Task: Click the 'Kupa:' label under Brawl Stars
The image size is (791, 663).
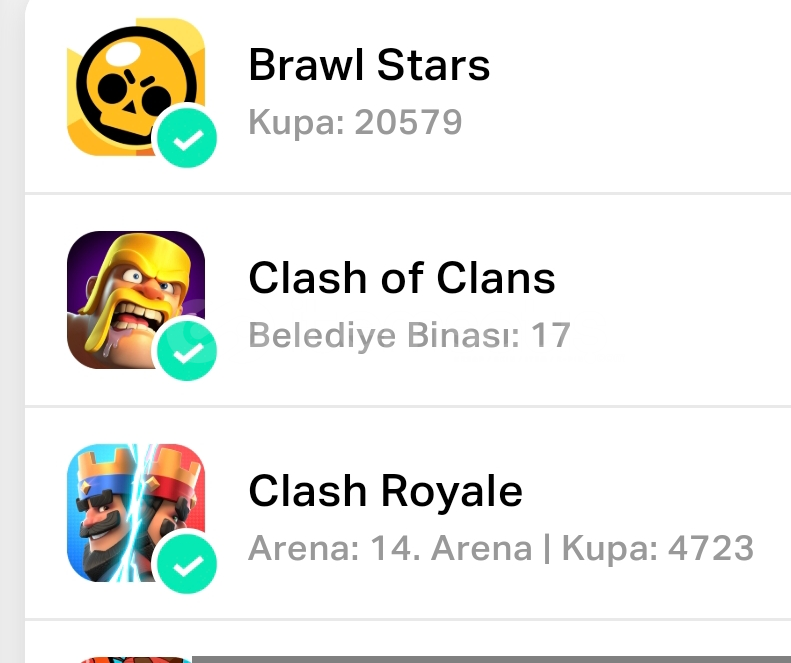Action: click(x=297, y=123)
